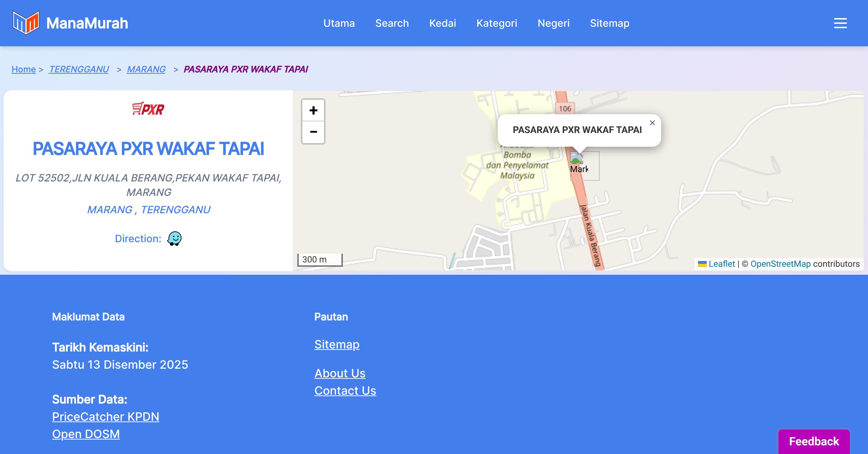Screen dimensions: 868x454
Task: Click the TERENGGANU breadcrumb link
Action: point(79,69)
